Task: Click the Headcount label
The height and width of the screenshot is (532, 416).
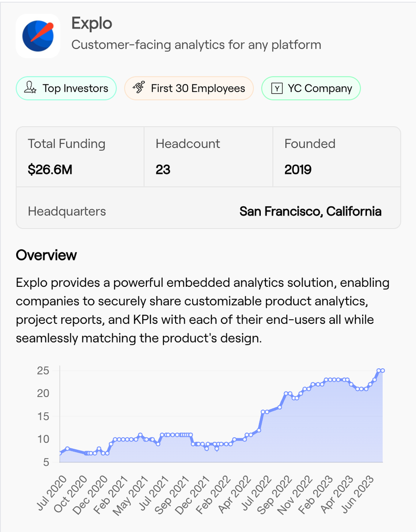Action: point(188,144)
